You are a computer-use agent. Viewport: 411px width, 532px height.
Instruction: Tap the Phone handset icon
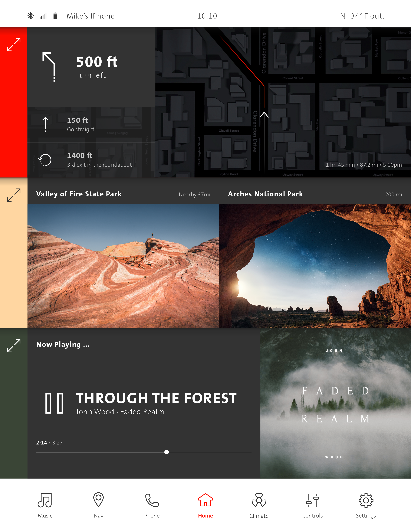pyautogui.click(x=152, y=500)
